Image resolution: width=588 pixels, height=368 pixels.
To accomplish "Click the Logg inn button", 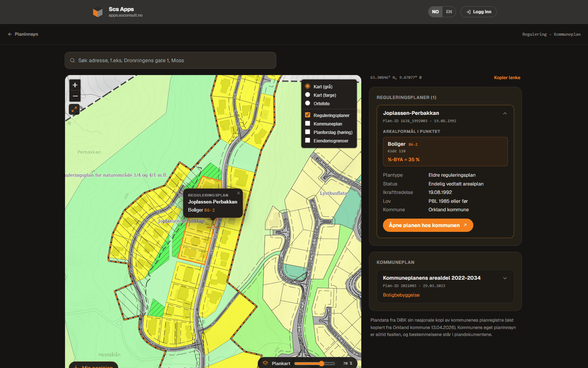I will pos(478,12).
